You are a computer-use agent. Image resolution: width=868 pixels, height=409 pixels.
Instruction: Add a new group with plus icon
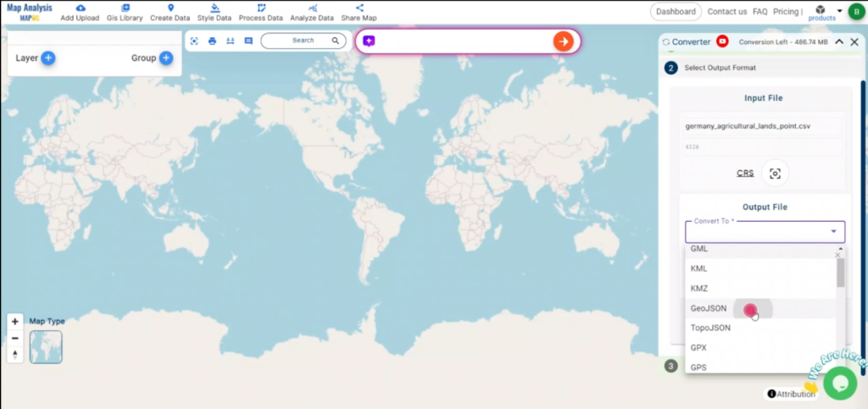pos(166,58)
